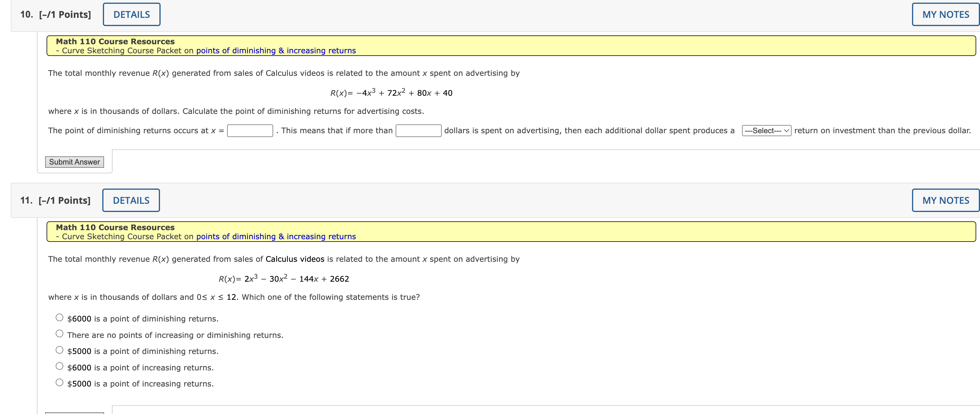
Task: Select "There are no points" option
Action: pyautogui.click(x=59, y=334)
